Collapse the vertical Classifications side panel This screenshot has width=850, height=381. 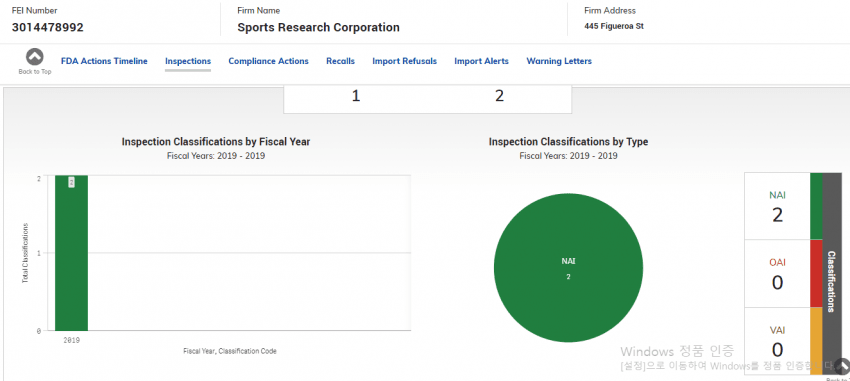tap(832, 274)
